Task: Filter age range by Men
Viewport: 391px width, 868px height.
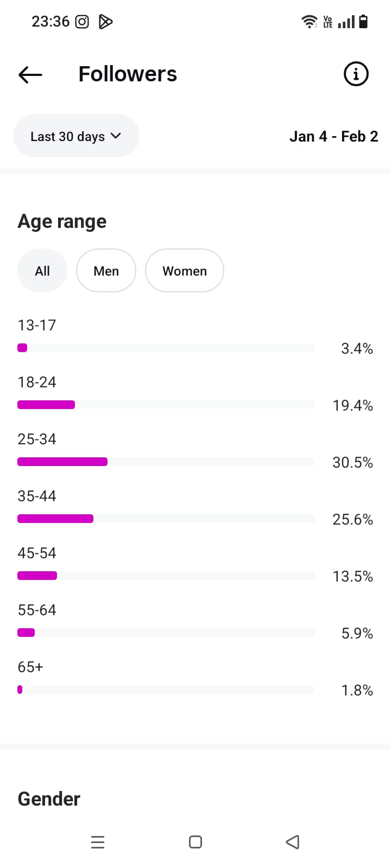Action: [106, 271]
